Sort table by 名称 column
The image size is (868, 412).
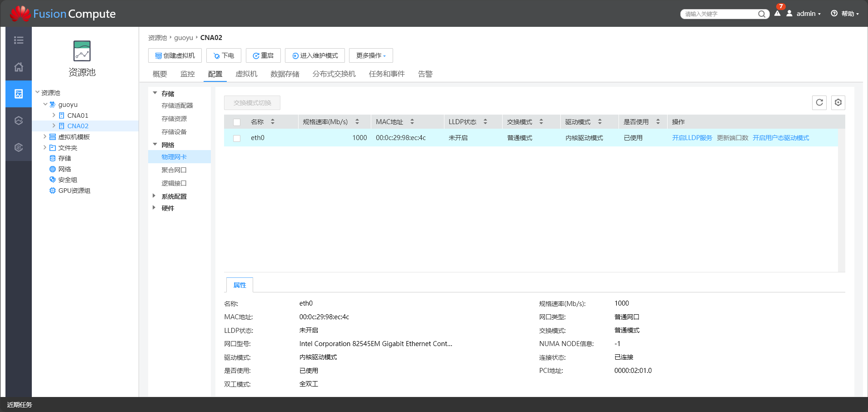point(273,121)
